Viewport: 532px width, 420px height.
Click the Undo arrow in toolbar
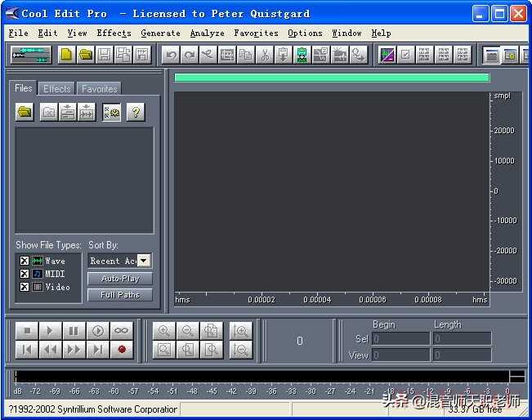170,55
